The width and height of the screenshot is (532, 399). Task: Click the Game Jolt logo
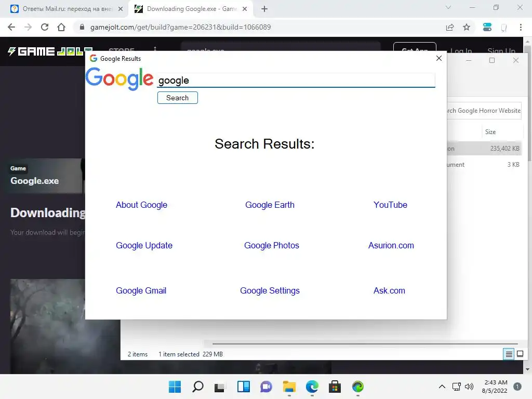point(50,51)
